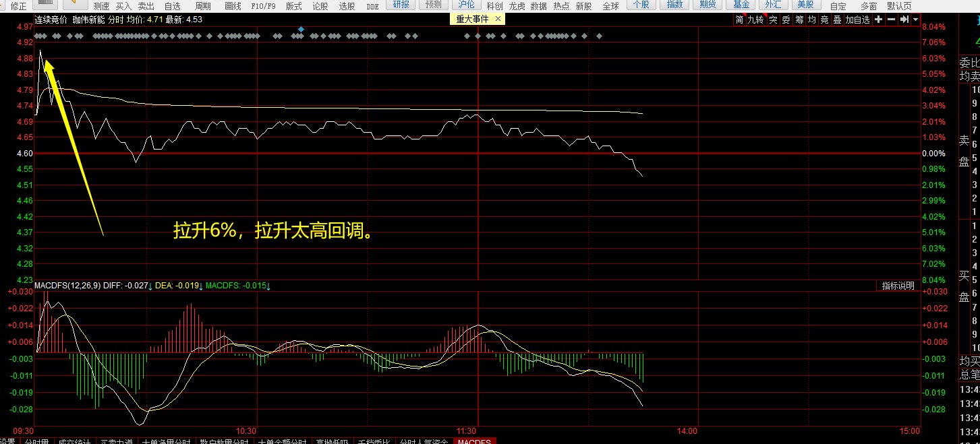
Task: Toggle the 叠 overlay button
Action: pos(836,20)
